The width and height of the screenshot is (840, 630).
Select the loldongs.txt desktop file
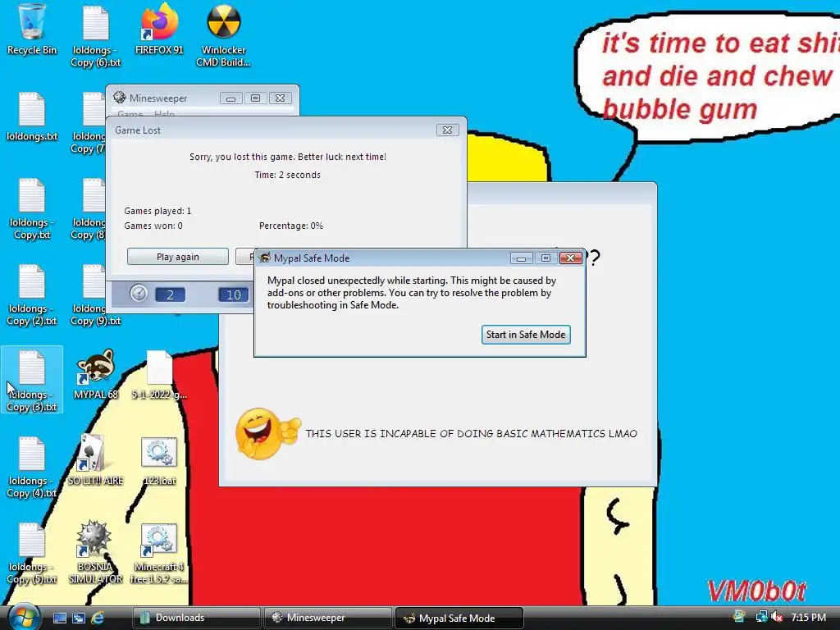point(32,116)
